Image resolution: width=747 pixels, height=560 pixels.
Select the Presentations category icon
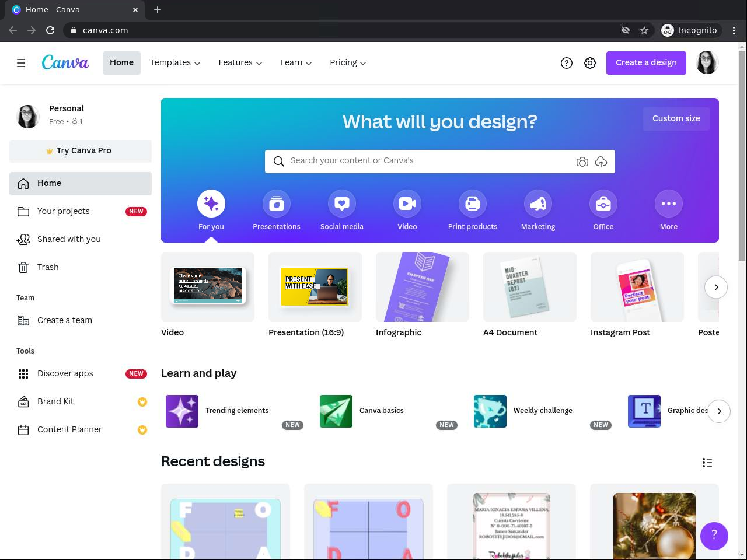coord(277,204)
